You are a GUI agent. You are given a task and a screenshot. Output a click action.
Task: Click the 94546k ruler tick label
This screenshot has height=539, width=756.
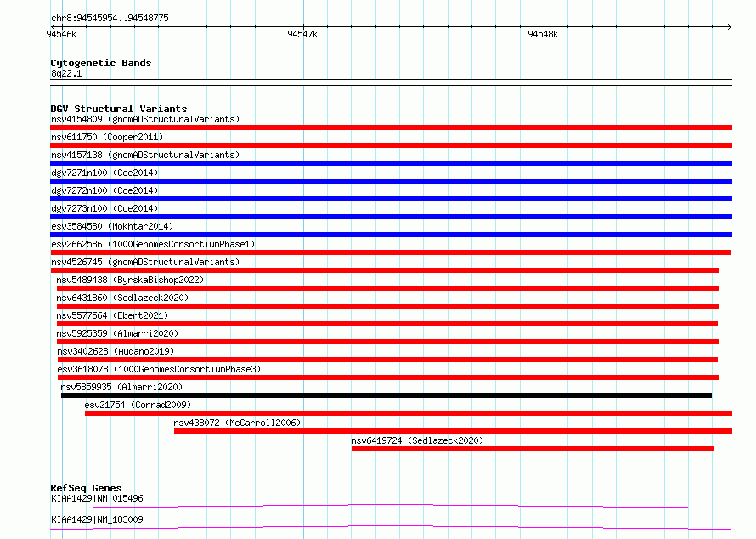[x=61, y=34]
